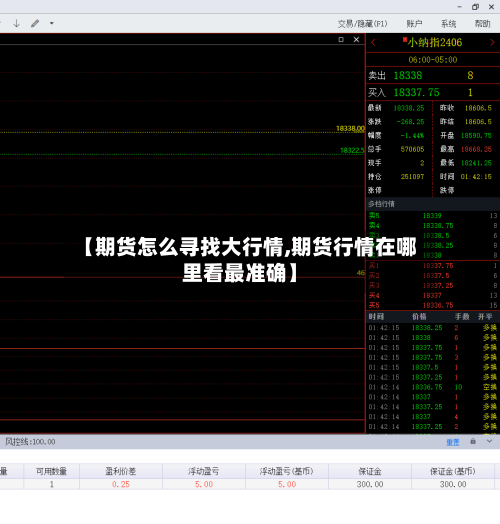Click the 盈利价差 column header
The height and width of the screenshot is (524, 500).
(121, 472)
